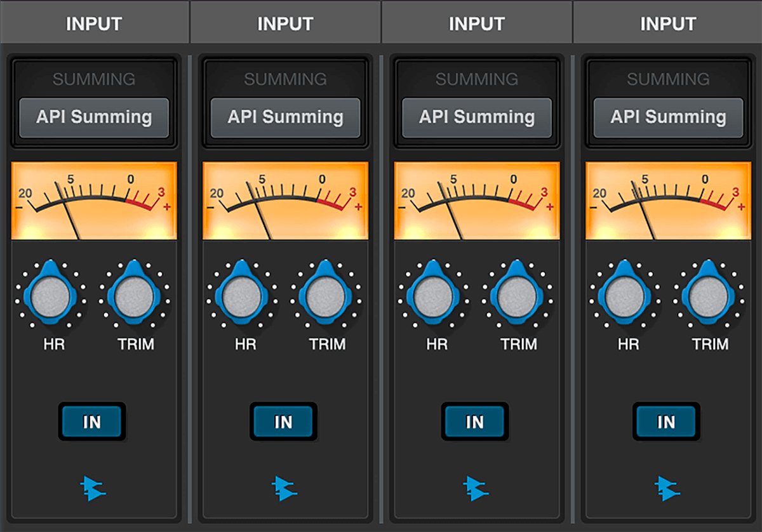Select the fourth channel's INPUT header

(668, 23)
